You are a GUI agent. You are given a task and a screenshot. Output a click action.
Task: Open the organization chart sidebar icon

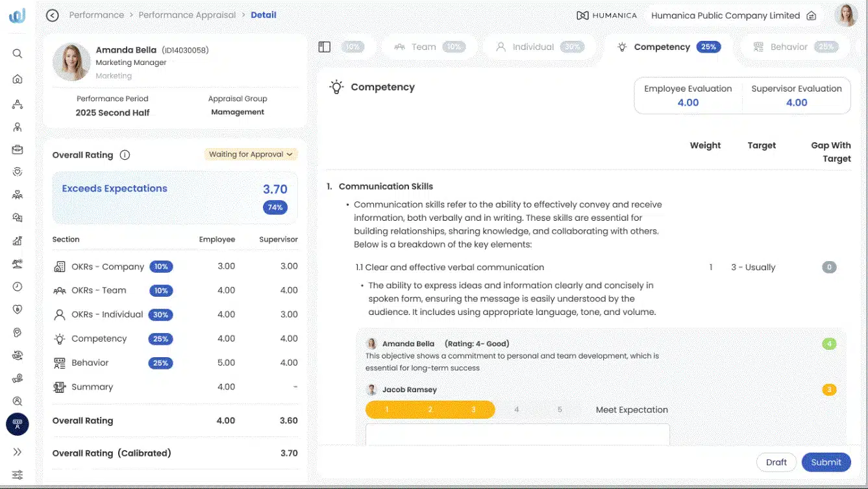coord(18,103)
